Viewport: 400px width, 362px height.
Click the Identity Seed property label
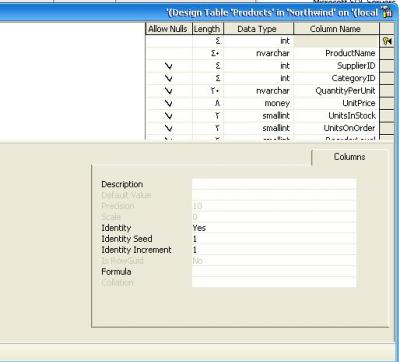point(127,239)
